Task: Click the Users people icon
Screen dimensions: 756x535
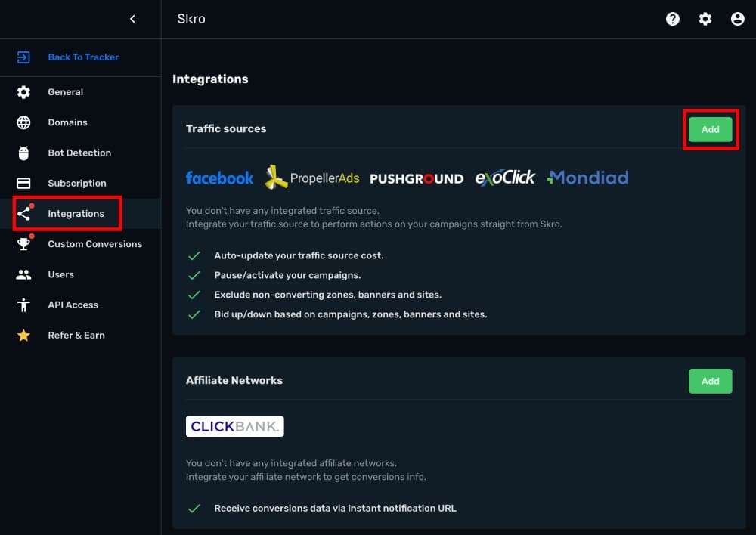Action: pyautogui.click(x=23, y=274)
